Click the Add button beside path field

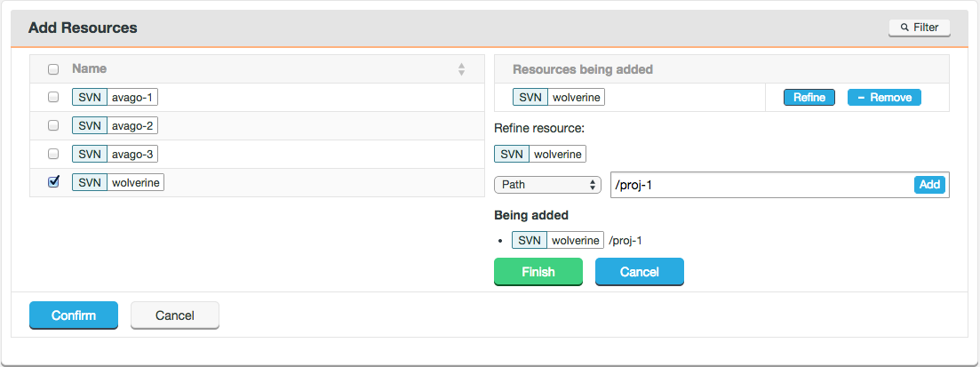(x=929, y=185)
